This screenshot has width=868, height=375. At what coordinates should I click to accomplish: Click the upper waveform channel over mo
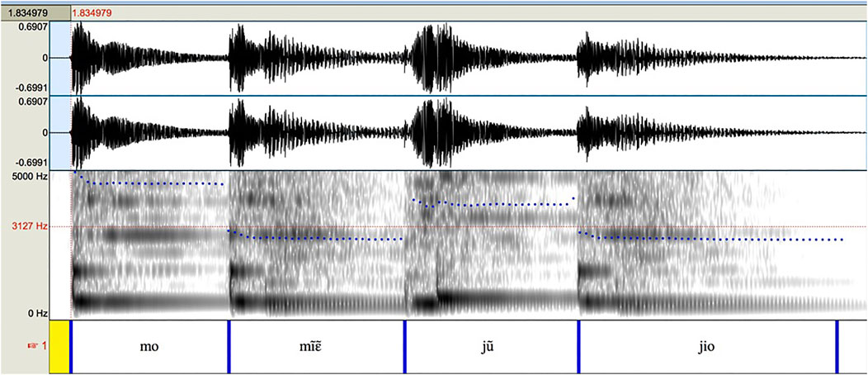tap(149, 58)
